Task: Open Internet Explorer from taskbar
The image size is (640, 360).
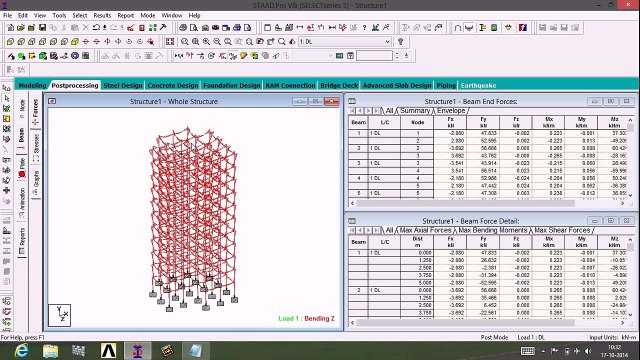Action: pyautogui.click(x=21, y=351)
